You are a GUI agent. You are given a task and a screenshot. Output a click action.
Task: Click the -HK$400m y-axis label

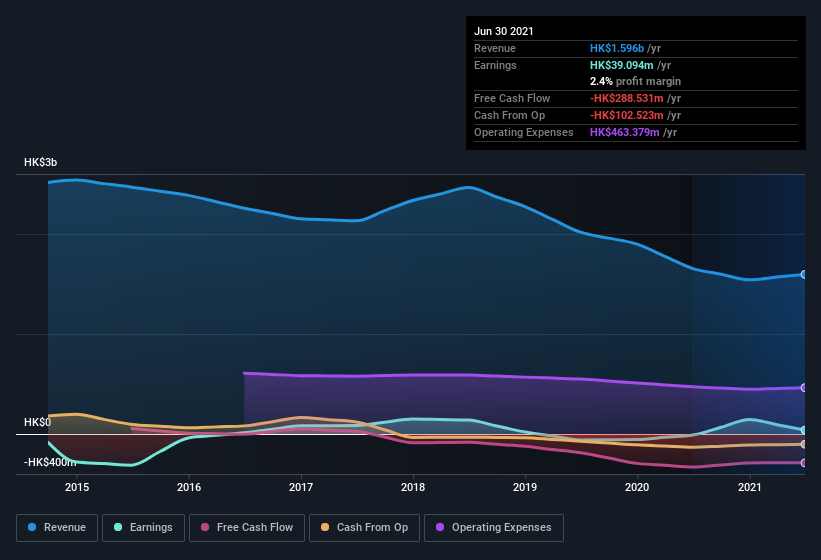pos(50,462)
